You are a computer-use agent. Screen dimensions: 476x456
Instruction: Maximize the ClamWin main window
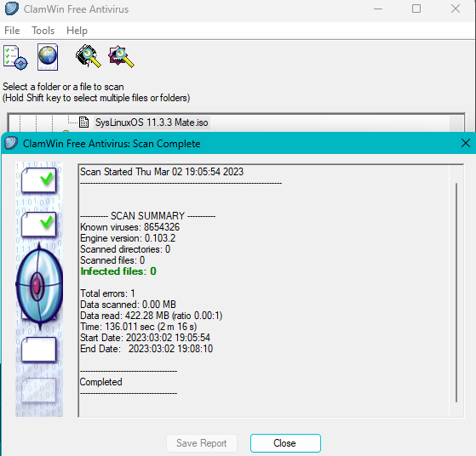(416, 9)
